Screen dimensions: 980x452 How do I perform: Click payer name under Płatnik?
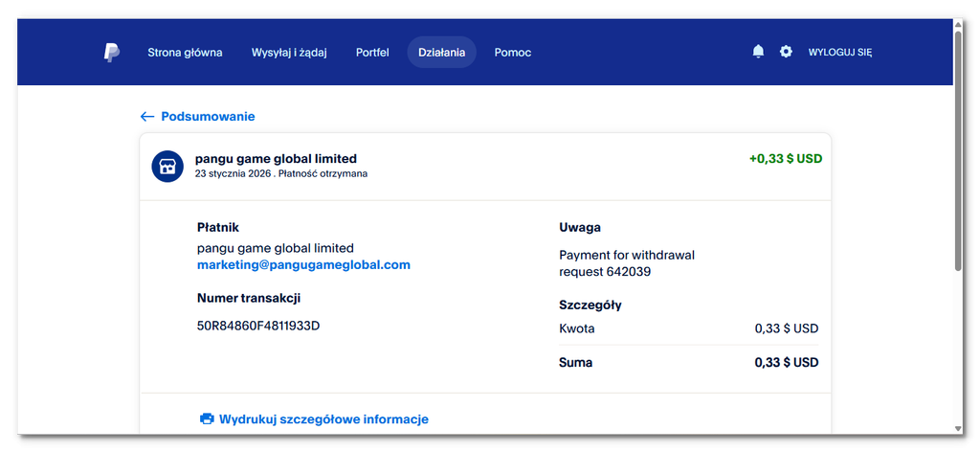[x=276, y=248]
